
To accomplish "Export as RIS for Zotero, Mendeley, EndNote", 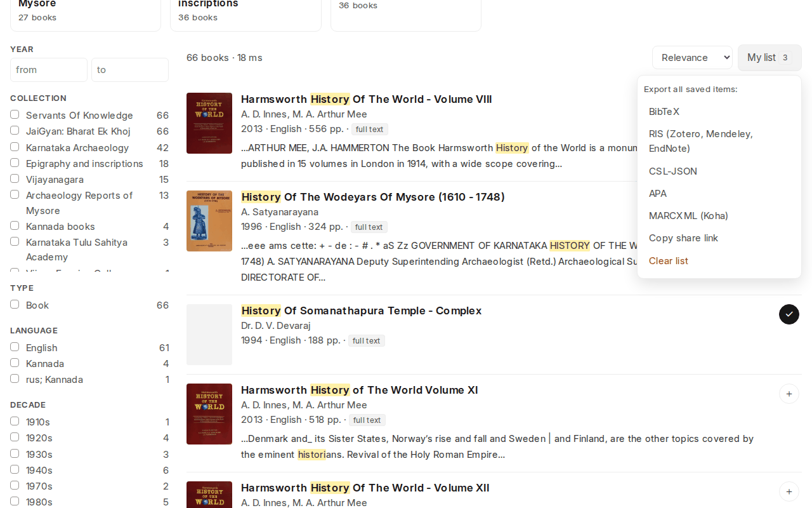I will (719, 141).
